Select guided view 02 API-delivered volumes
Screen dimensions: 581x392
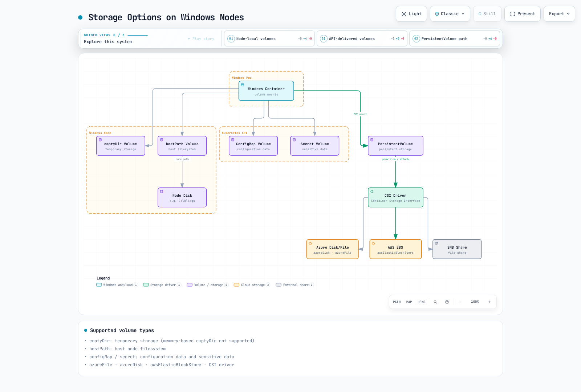click(362, 38)
